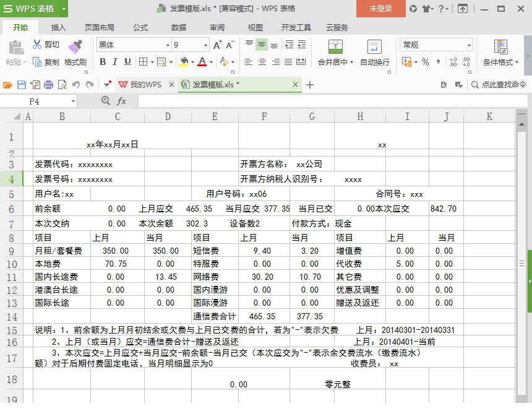Switch to the 插入 ribbon tab
This screenshot has width=532, height=419.
pyautogui.click(x=58, y=27)
